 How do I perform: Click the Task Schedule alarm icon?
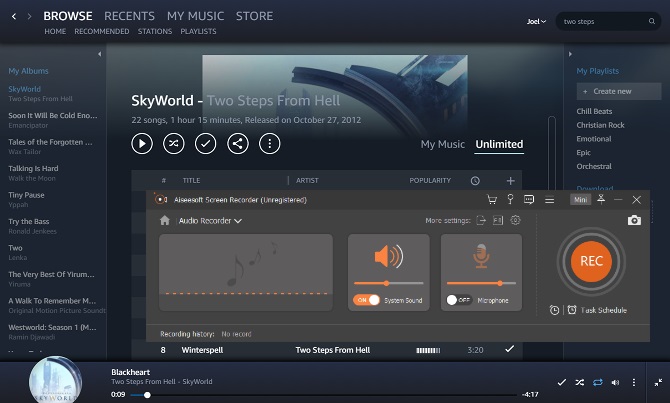click(572, 310)
